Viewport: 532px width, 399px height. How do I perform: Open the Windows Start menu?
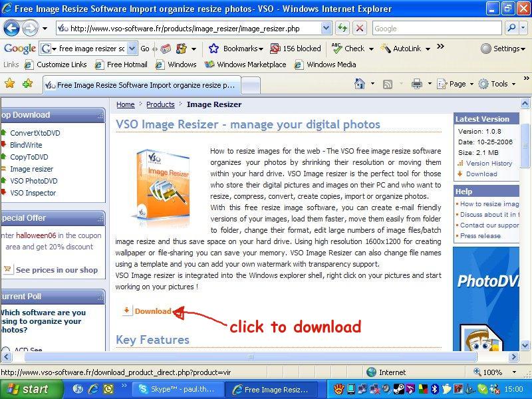(31, 389)
